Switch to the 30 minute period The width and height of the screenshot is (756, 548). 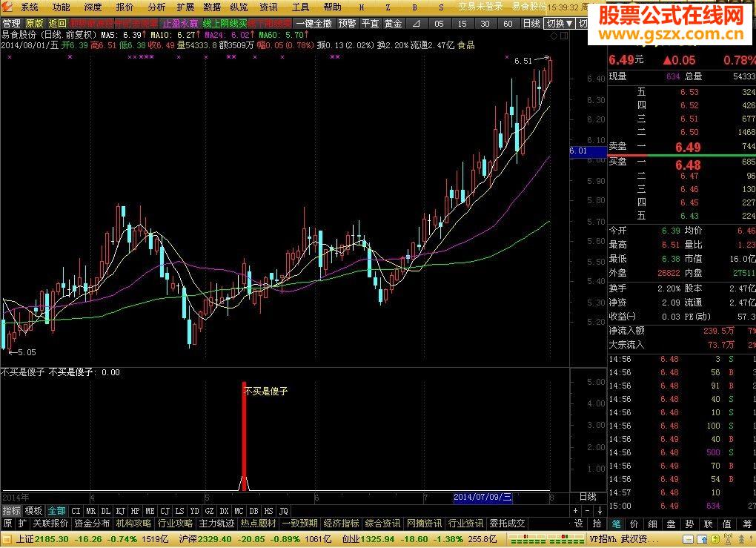(485, 23)
